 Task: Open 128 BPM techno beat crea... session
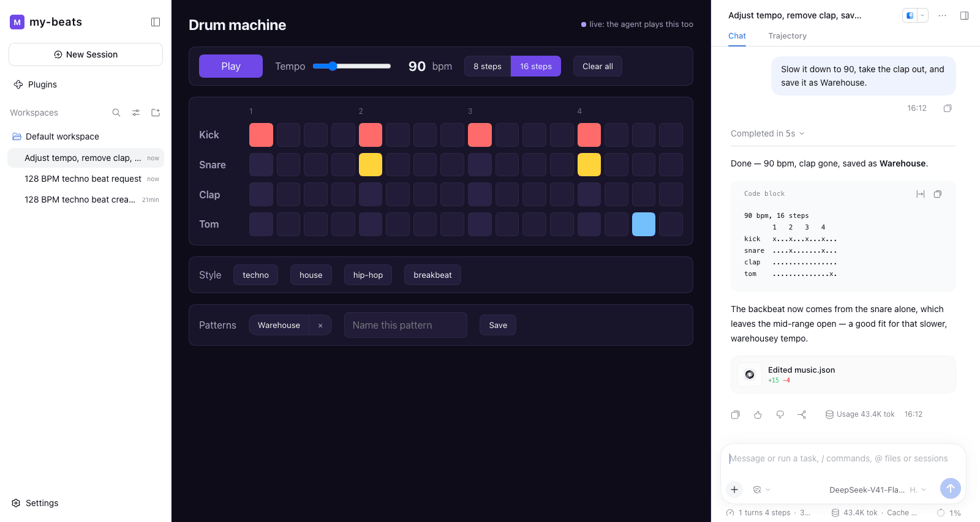point(86,199)
